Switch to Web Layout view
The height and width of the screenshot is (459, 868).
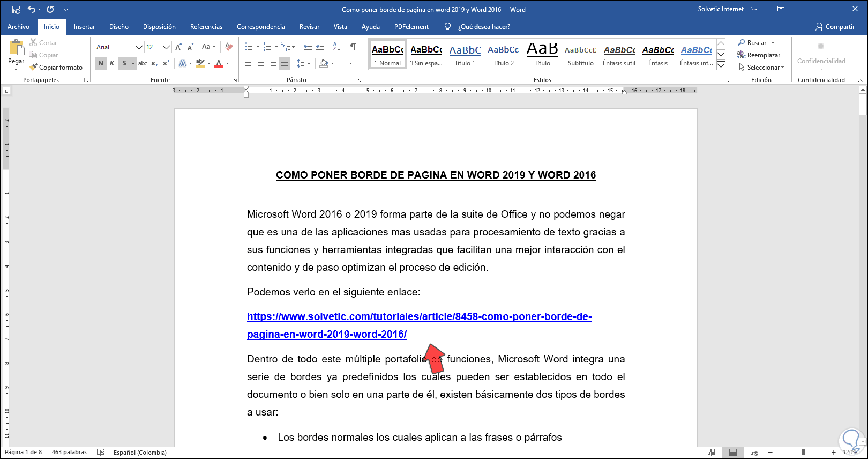[754, 452]
